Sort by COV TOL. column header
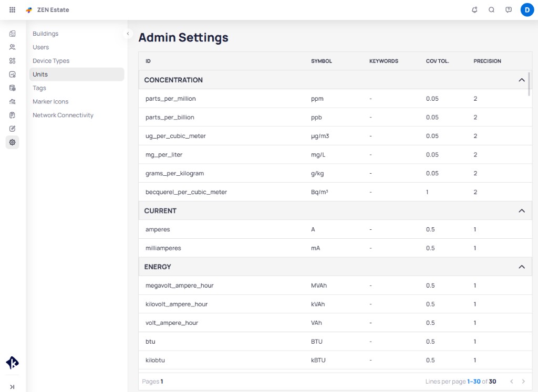Viewport: 538px width, 392px height. (x=438, y=61)
